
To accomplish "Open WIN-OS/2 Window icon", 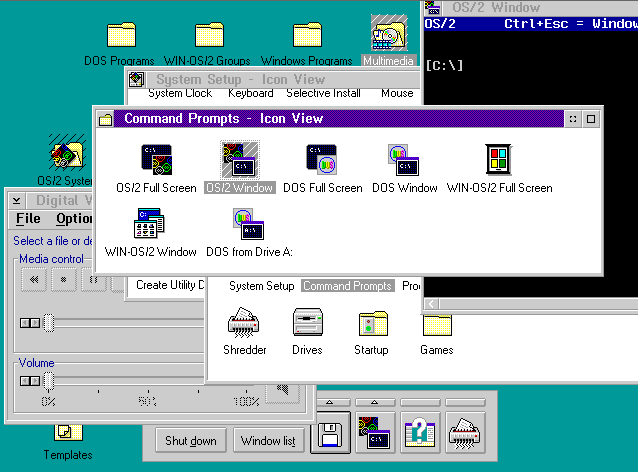I will pyautogui.click(x=150, y=224).
